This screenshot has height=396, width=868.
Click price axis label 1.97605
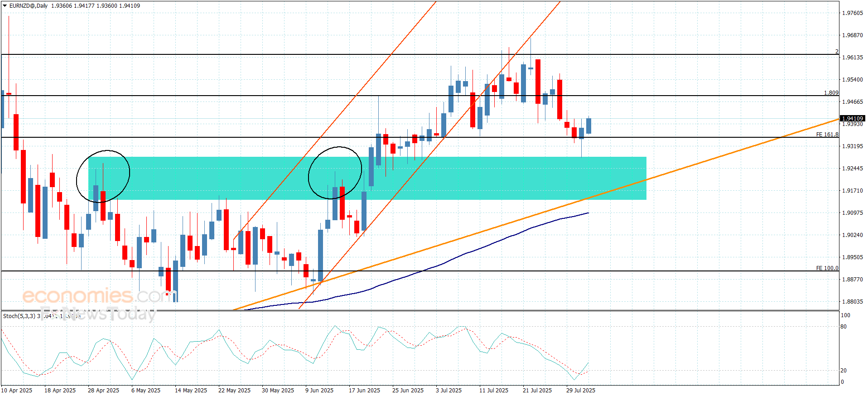(x=852, y=13)
